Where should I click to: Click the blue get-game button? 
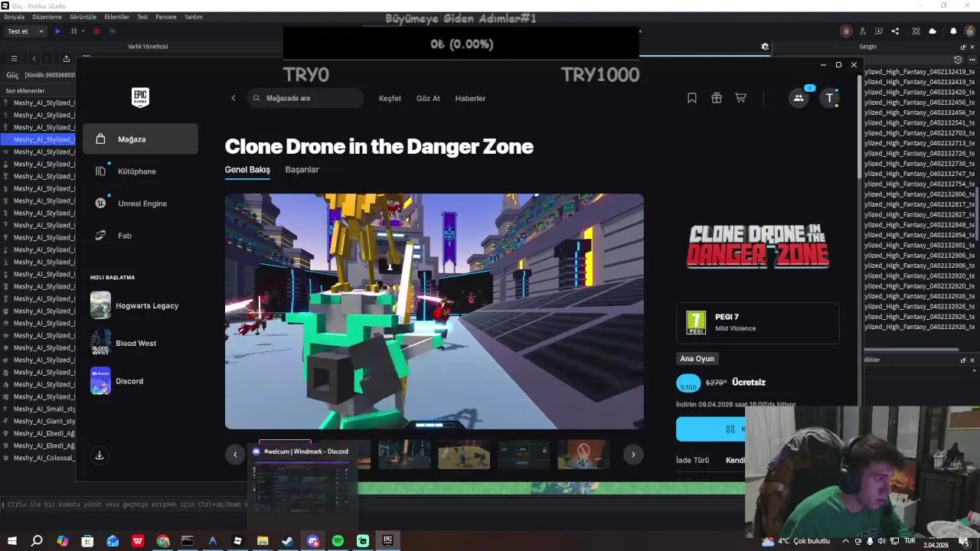[710, 429]
